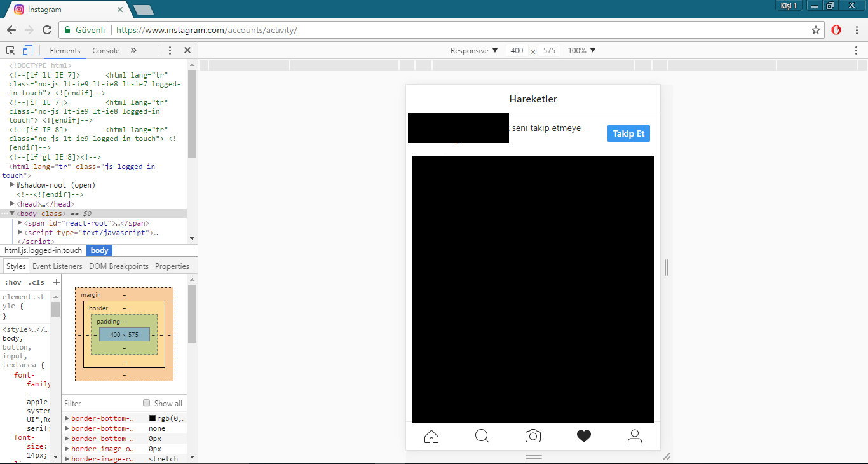Click box model content 400 × 575
868x464 pixels.
tap(124, 334)
